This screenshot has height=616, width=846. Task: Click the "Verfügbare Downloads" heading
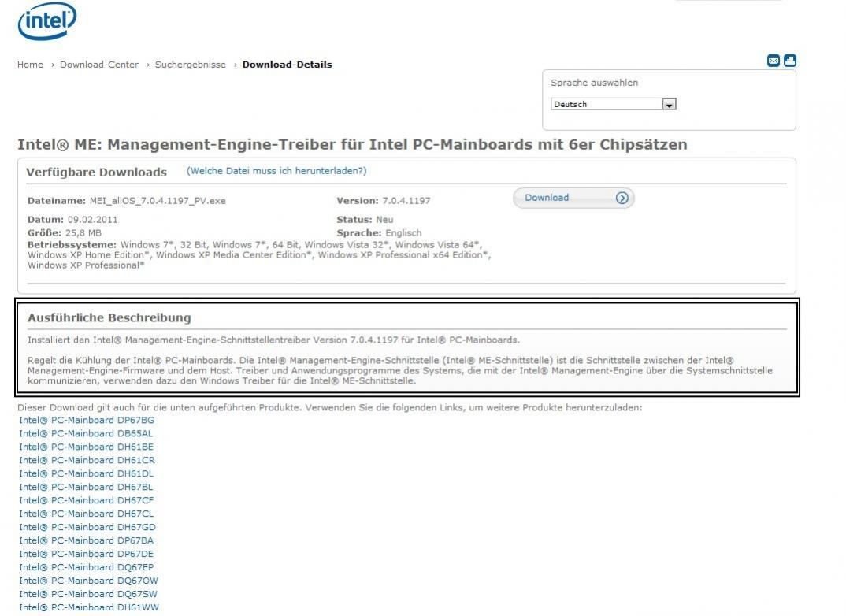(x=97, y=172)
